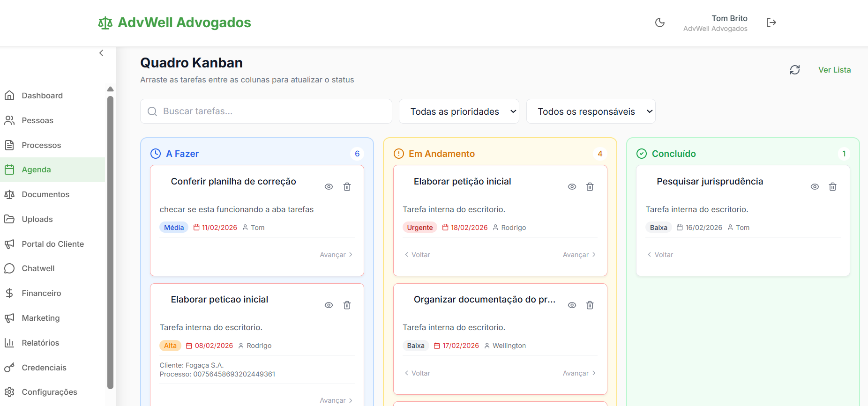Collapse the sidebar with the left chevron

[x=101, y=53]
